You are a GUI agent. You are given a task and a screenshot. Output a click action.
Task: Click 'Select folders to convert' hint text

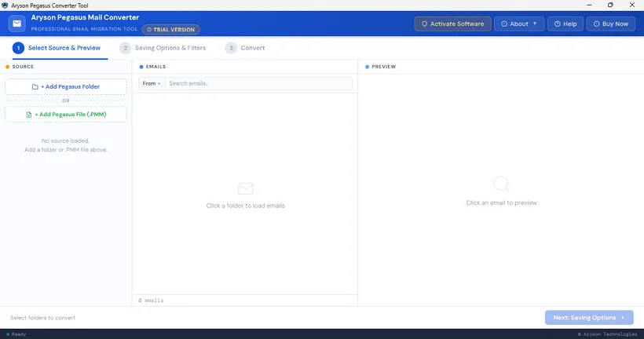42,318
